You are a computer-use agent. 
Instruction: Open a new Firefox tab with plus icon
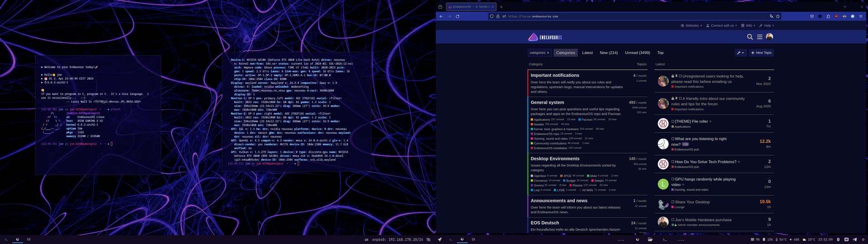coord(501,7)
